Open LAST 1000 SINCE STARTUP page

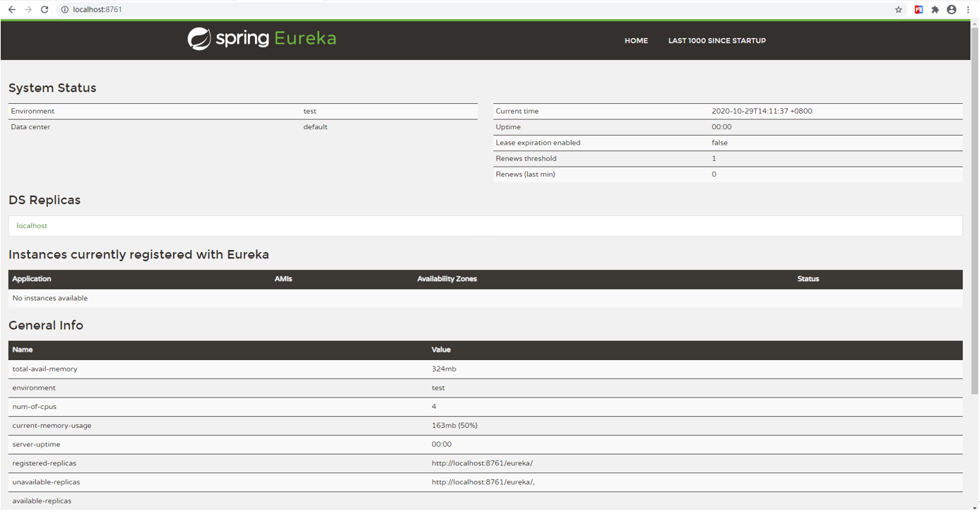pos(717,41)
